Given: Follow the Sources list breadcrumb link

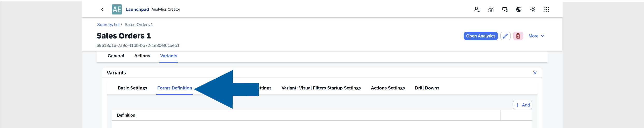Looking at the screenshot, I should pos(108,25).
